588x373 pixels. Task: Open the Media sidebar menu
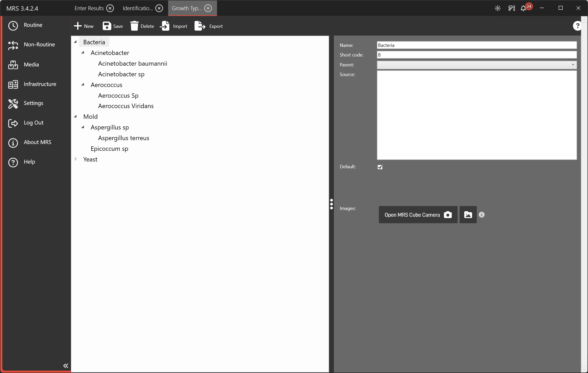(31, 65)
